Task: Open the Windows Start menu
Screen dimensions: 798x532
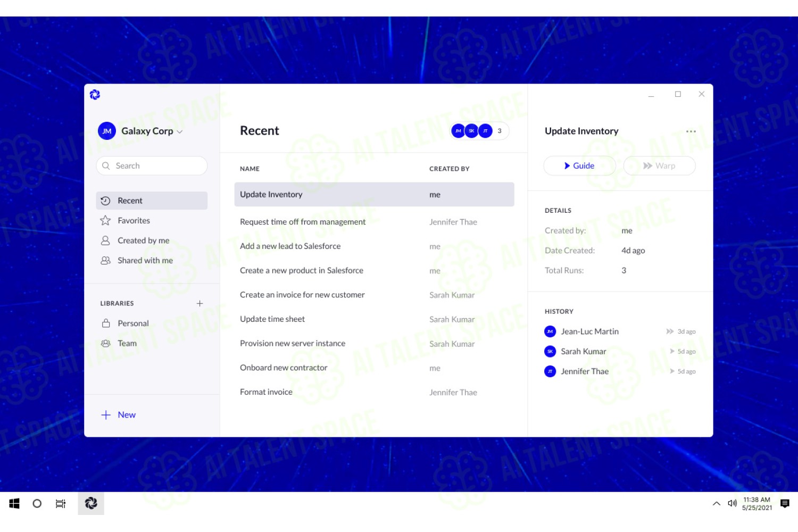Action: click(x=14, y=503)
